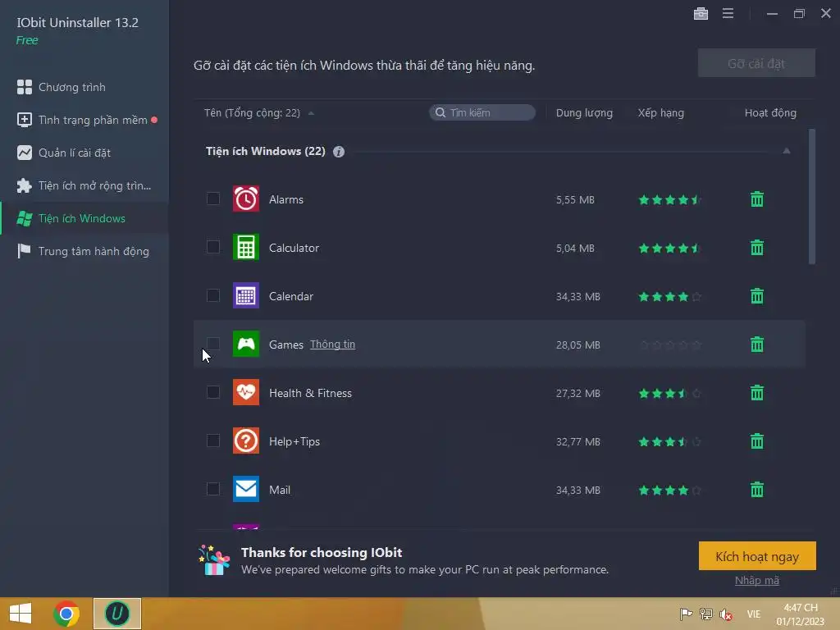The width and height of the screenshot is (840, 630).
Task: Tick the Calculator checkbox
Action: [213, 247]
